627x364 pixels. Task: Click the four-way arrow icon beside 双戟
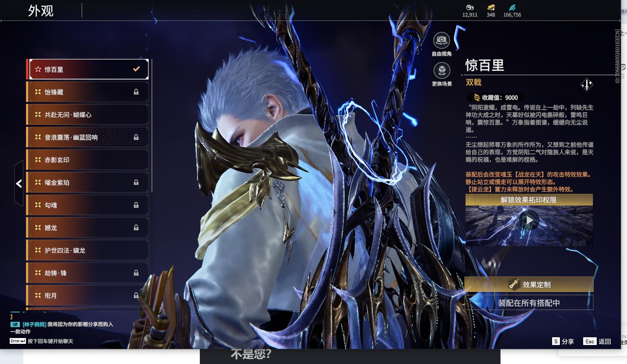coord(586,85)
